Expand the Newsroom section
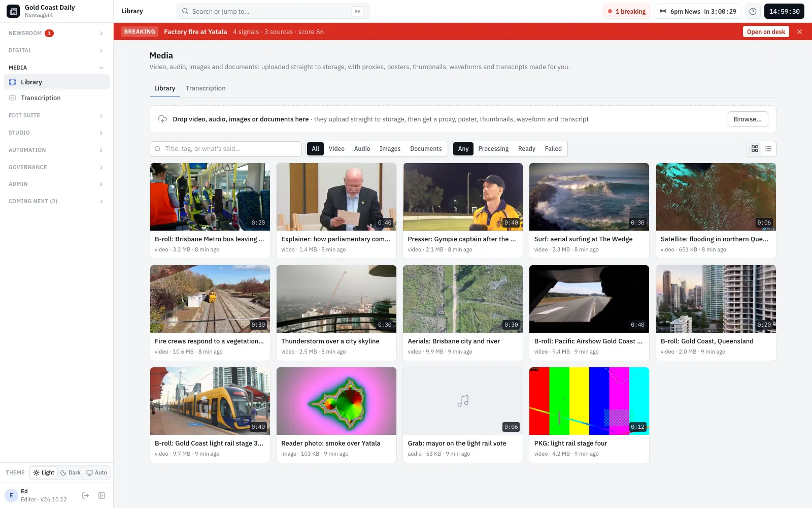 pos(56,33)
